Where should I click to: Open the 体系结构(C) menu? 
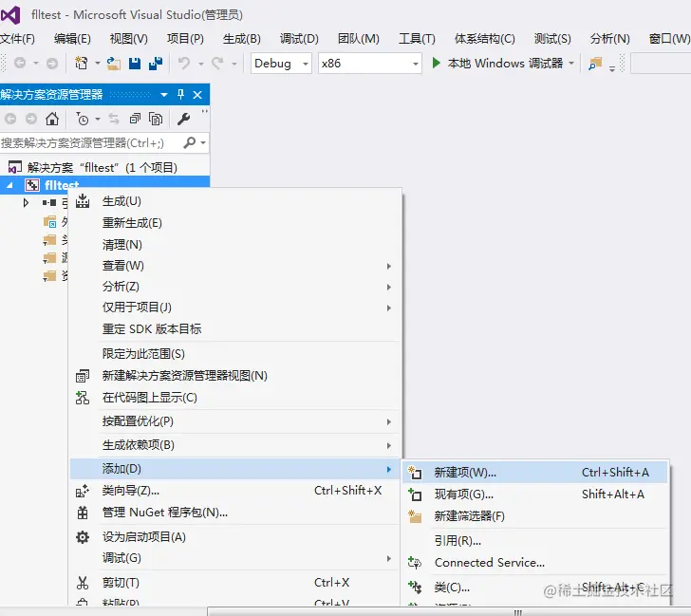[484, 39]
